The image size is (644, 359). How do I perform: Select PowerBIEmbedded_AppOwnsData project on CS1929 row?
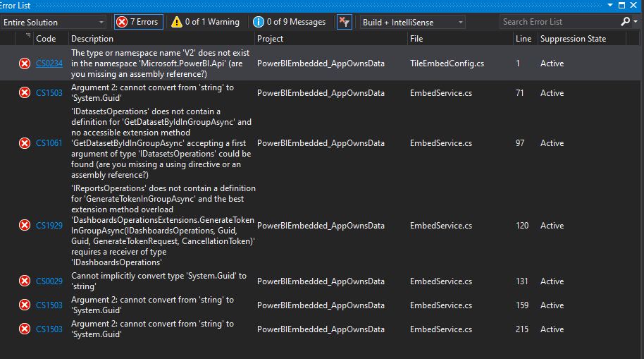[x=321, y=226]
